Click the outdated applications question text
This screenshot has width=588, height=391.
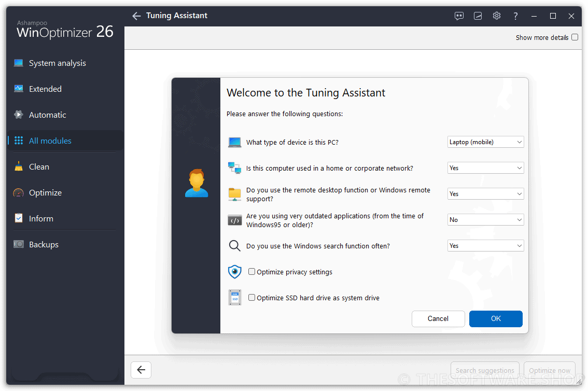click(335, 220)
